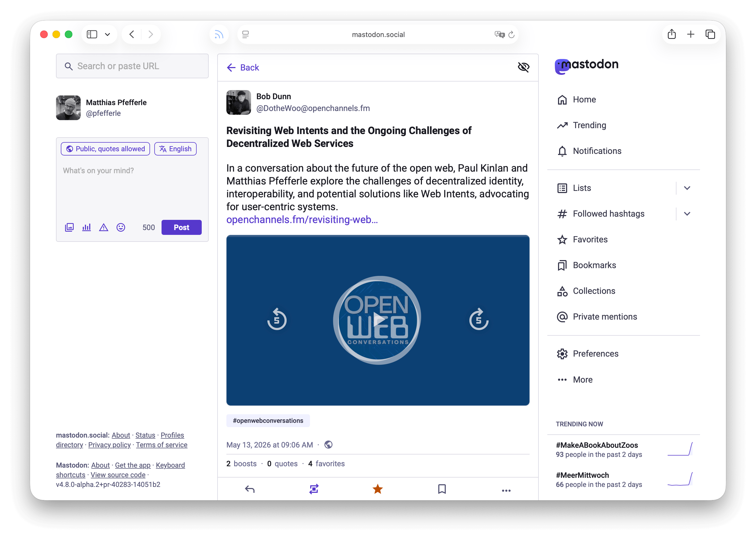Screen dimensions: 756x540
Task: Open the emoji picker smiley icon
Action: [x=121, y=227]
